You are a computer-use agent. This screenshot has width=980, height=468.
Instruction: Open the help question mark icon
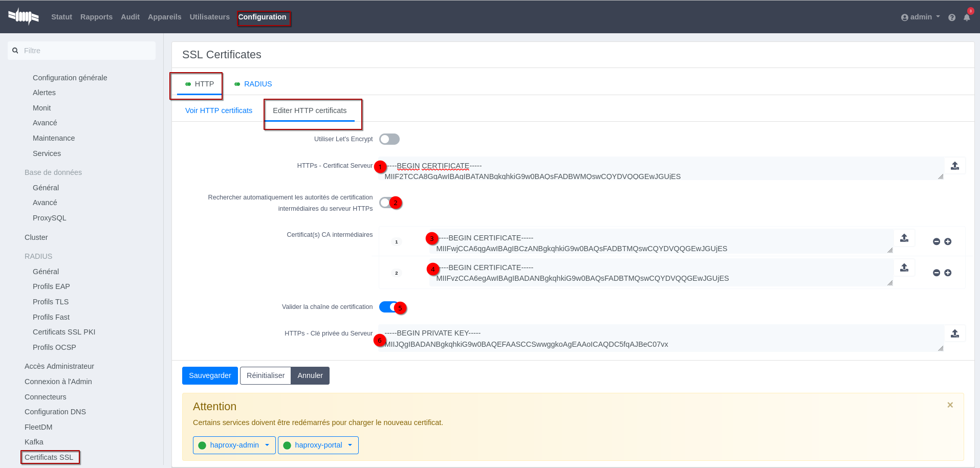951,17
